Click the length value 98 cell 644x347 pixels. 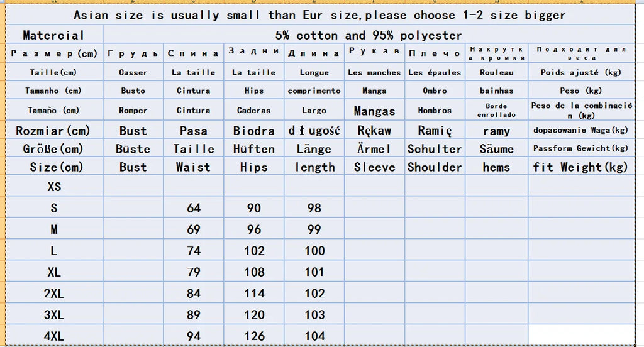tap(314, 208)
